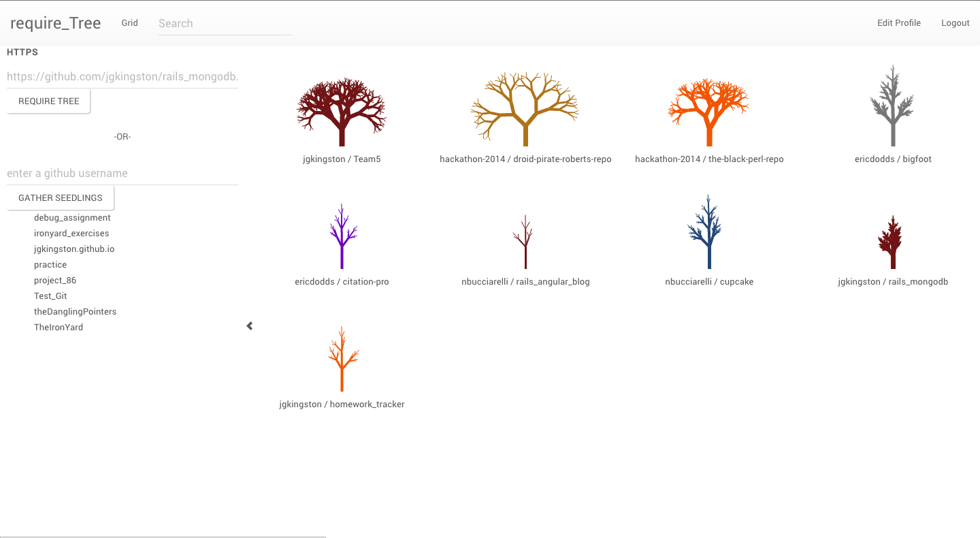Select the rails_angular_blog tree icon
The height and width of the screenshot is (538, 980).
point(525,242)
